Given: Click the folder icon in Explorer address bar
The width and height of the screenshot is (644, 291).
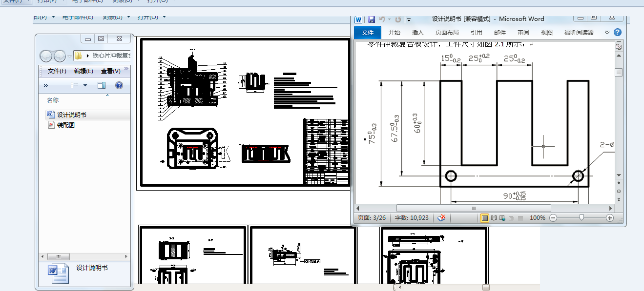Looking at the screenshot, I should coord(79,56).
